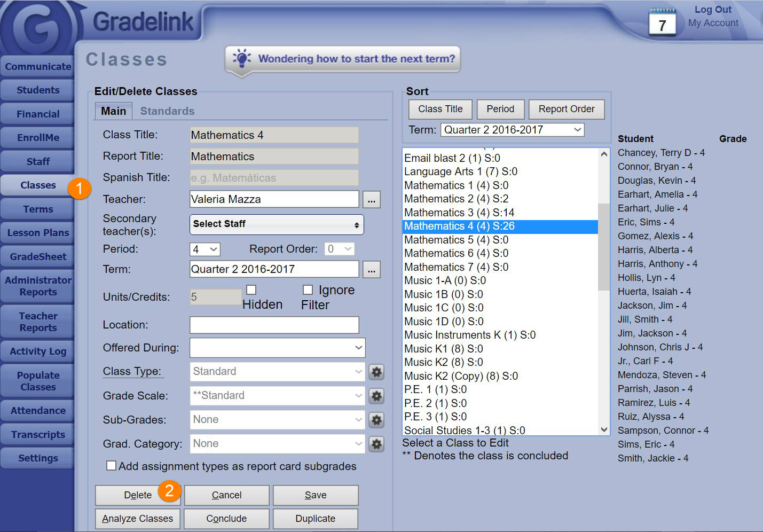Screen dimensions: 763x532
Task: Expand the Sort Term dropdown
Action: (512, 130)
